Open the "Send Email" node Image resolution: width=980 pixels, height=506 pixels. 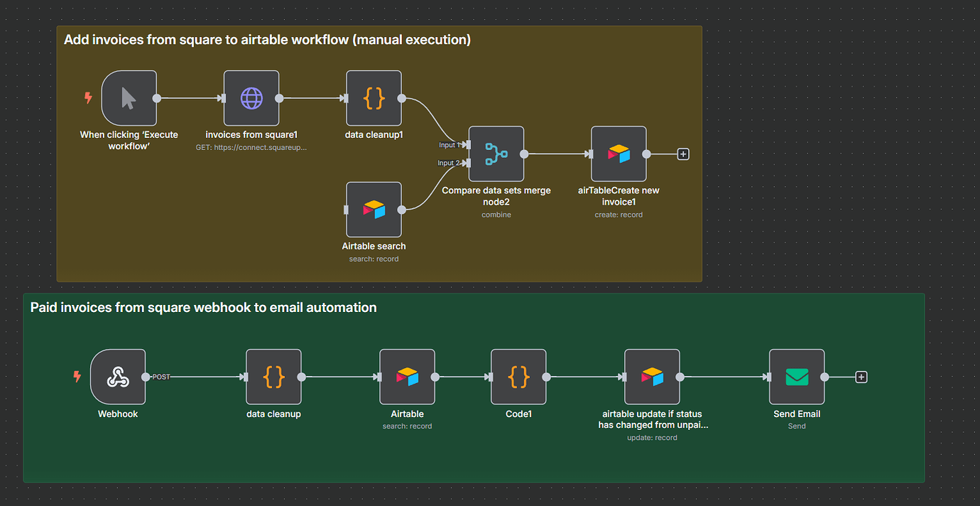click(x=796, y=377)
